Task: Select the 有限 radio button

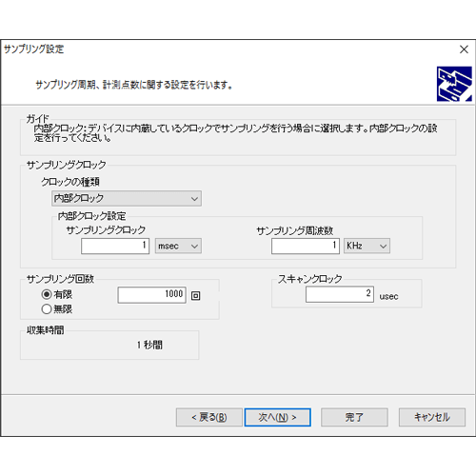Action: click(x=47, y=294)
